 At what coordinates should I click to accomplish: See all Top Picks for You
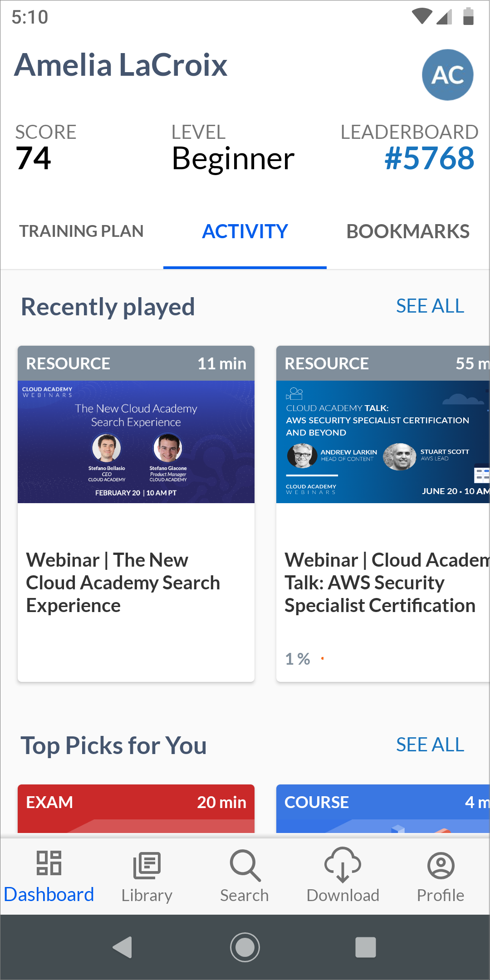pyautogui.click(x=430, y=745)
